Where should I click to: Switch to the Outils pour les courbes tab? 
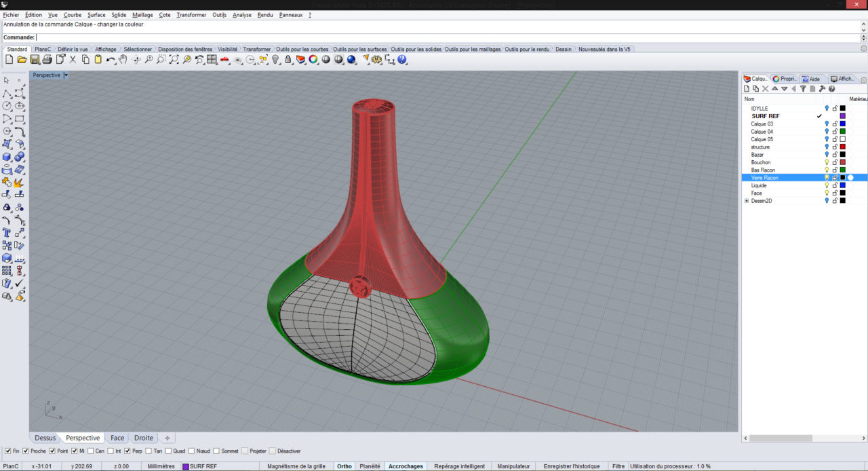click(x=302, y=50)
